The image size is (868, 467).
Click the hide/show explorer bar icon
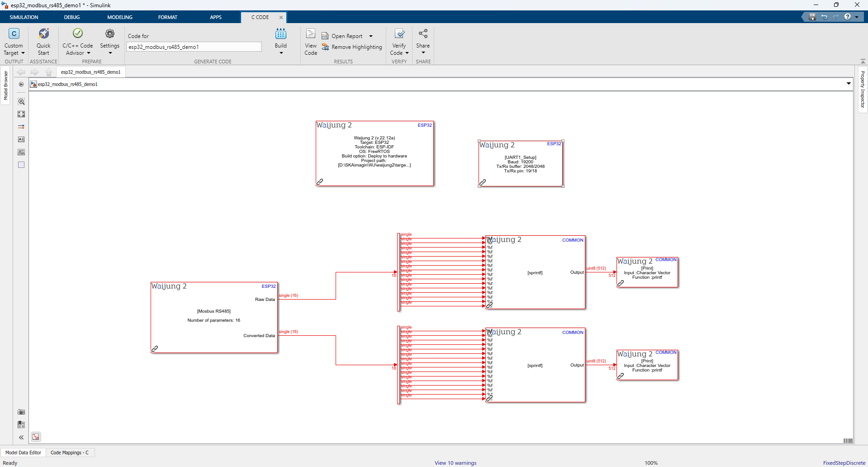pos(21,84)
